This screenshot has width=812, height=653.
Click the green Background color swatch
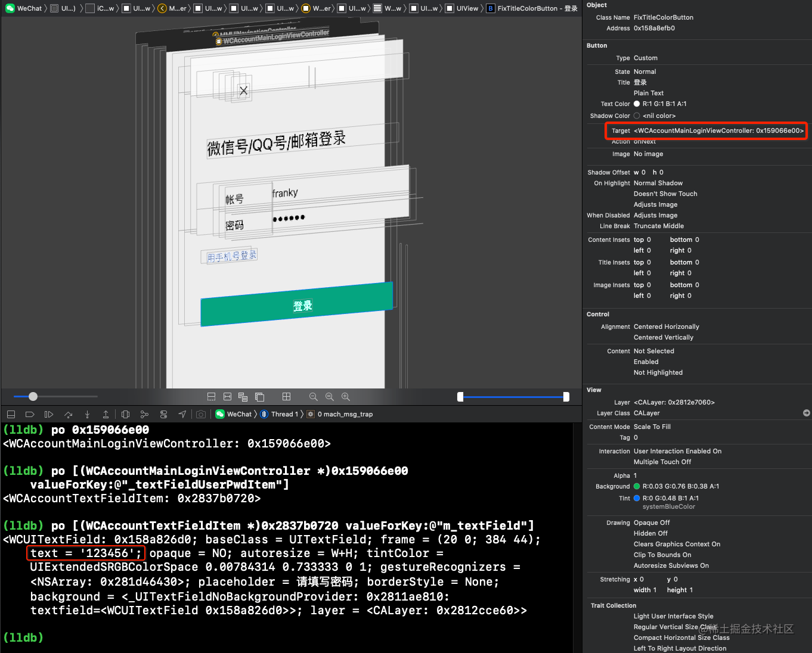pyautogui.click(x=637, y=486)
